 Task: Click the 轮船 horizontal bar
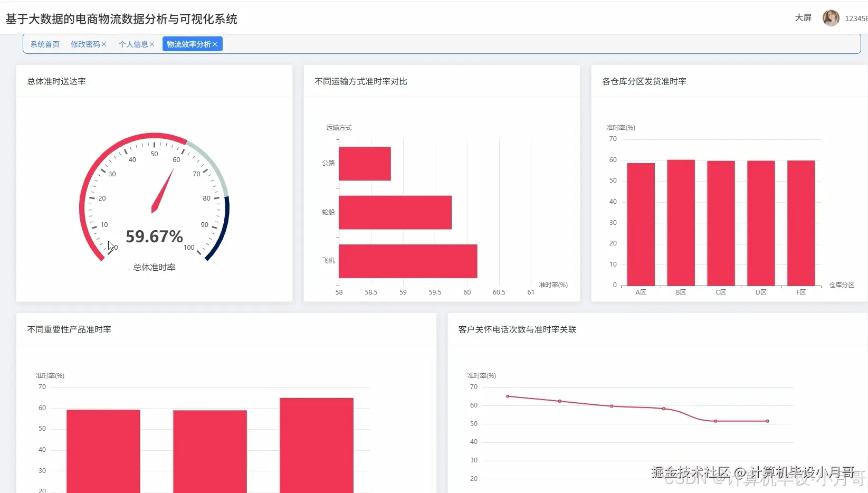pyautogui.click(x=395, y=212)
